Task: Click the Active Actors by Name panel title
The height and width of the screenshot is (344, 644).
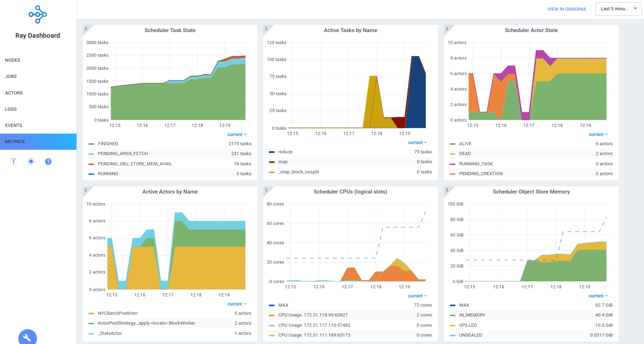Action: point(170,192)
